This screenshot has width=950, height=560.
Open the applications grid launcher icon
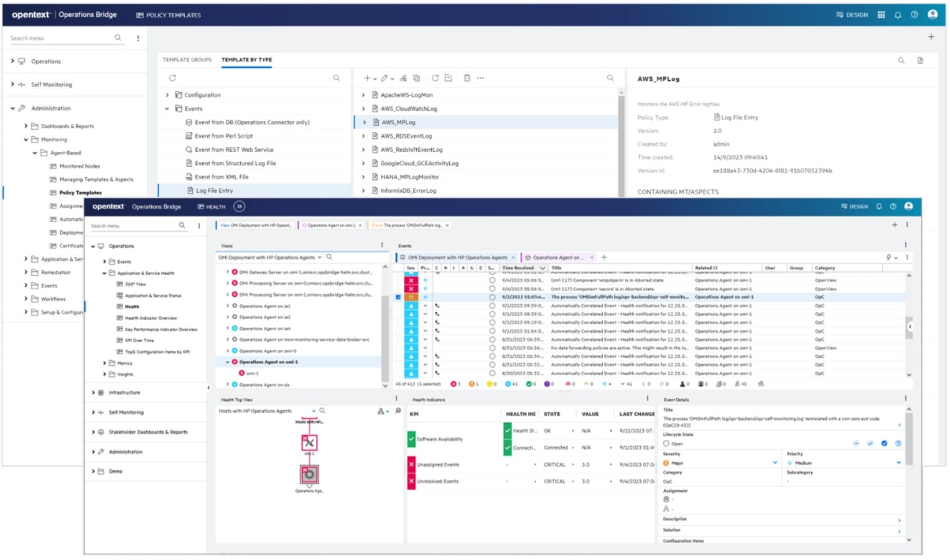tap(880, 14)
